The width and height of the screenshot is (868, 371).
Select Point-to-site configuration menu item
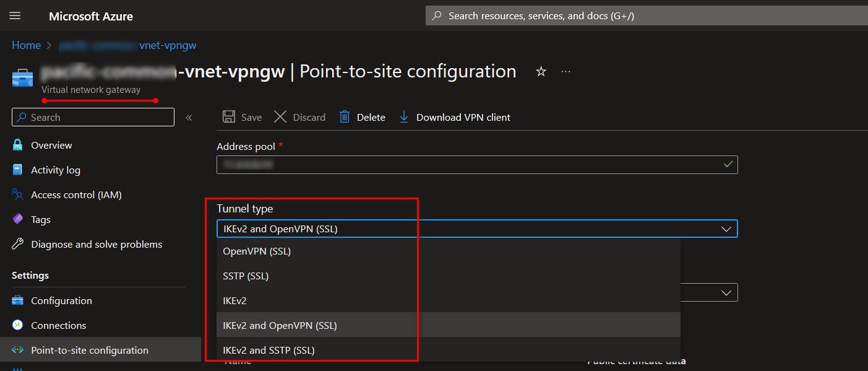pos(100,350)
